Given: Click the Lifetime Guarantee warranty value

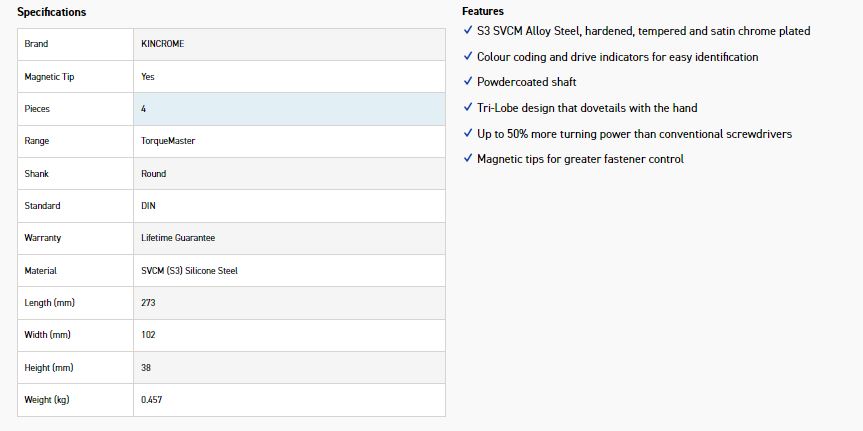Looking at the screenshot, I should pos(178,238).
